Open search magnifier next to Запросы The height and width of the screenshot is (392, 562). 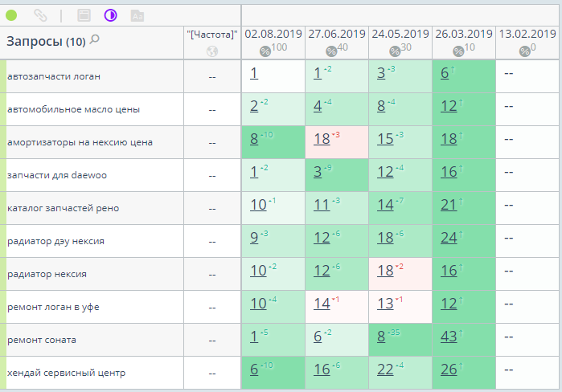pos(95,39)
